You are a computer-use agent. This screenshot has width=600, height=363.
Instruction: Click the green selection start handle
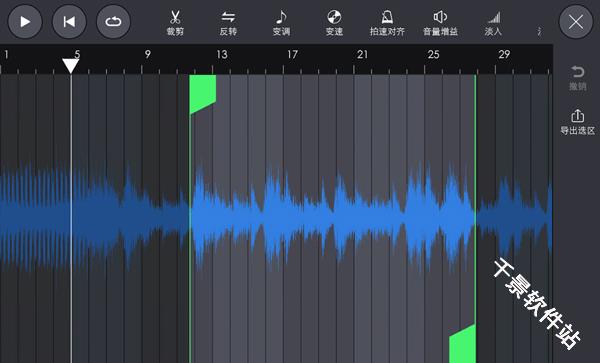203,94
